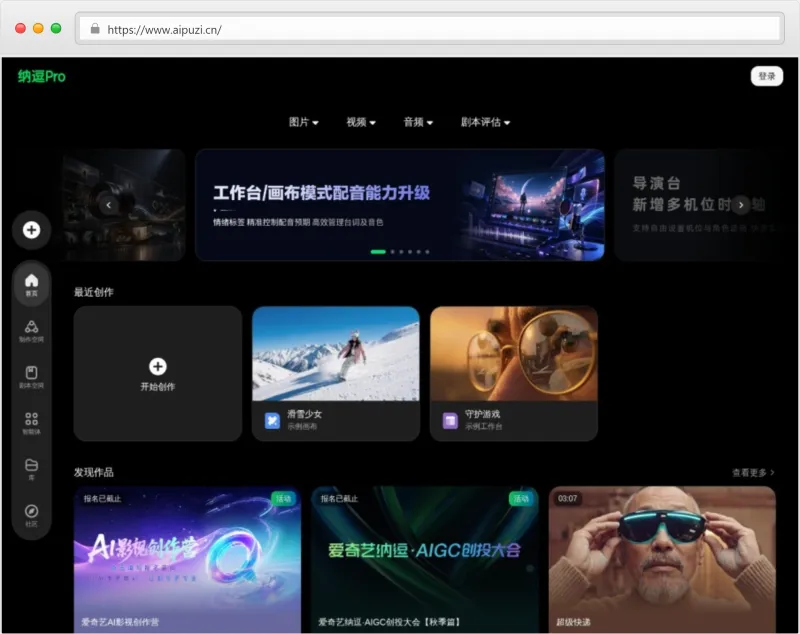
Task: Click the 登录 login button
Action: (x=767, y=76)
